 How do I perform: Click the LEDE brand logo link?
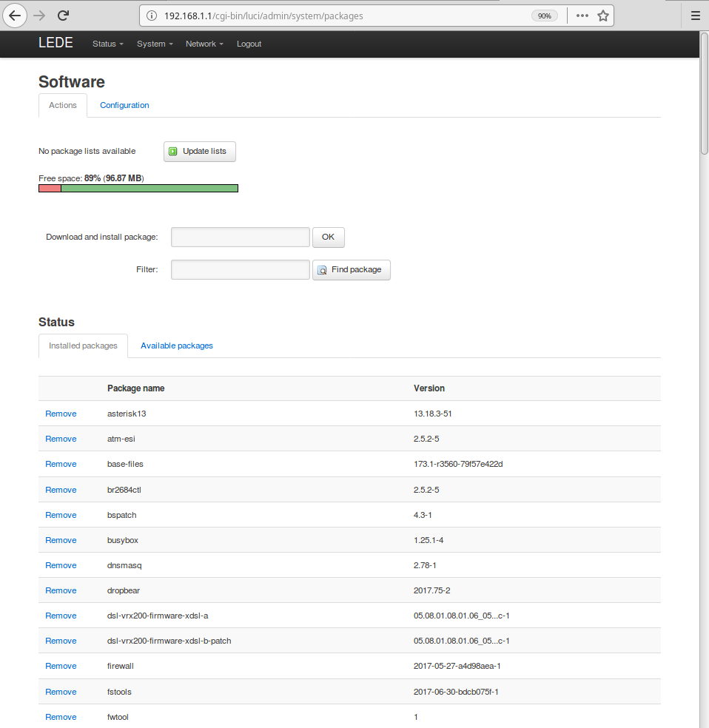tap(56, 43)
